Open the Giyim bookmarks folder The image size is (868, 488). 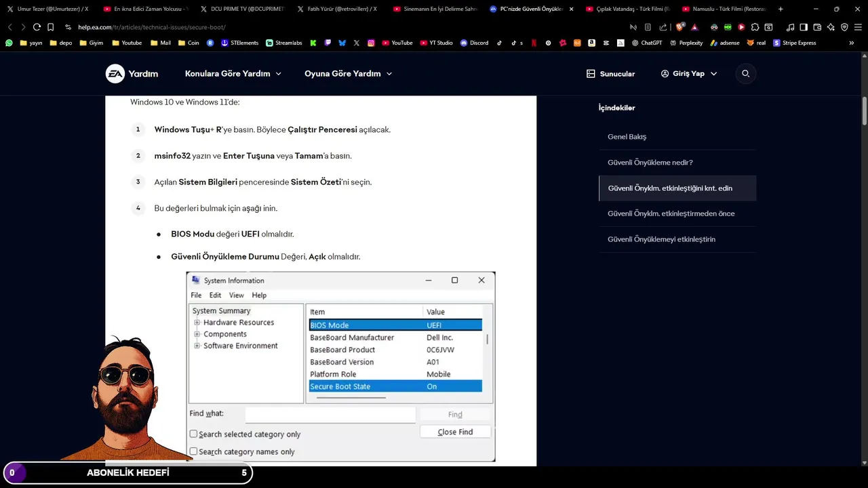91,43
